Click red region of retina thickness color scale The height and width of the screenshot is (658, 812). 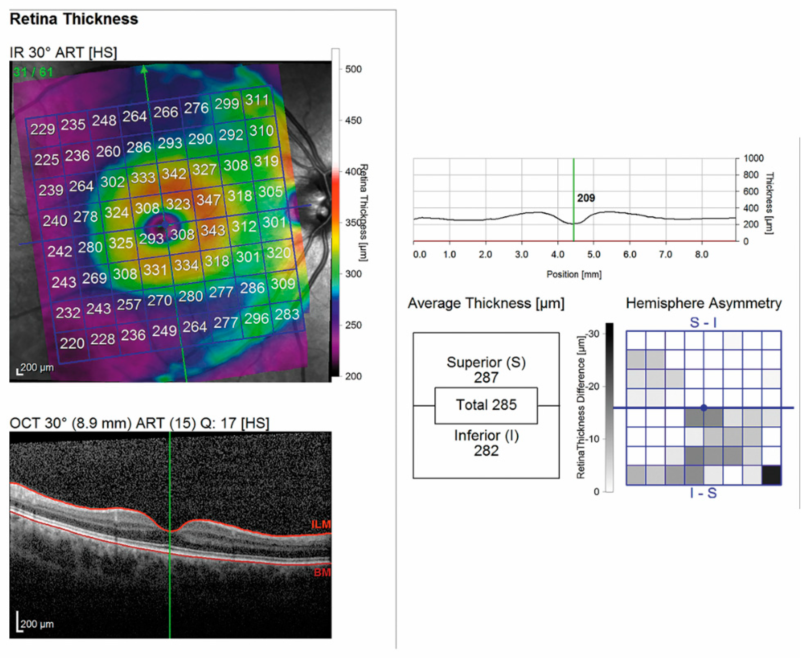pyautogui.click(x=336, y=186)
